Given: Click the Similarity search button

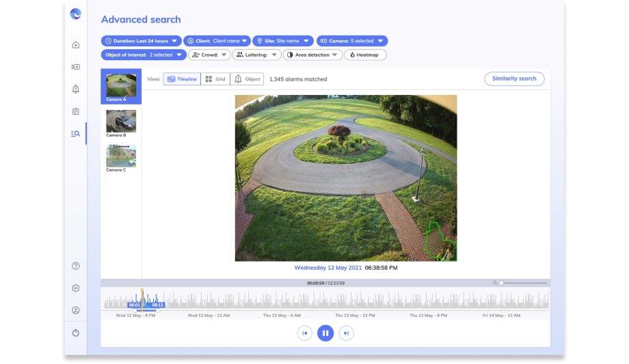Looking at the screenshot, I should 514,79.
